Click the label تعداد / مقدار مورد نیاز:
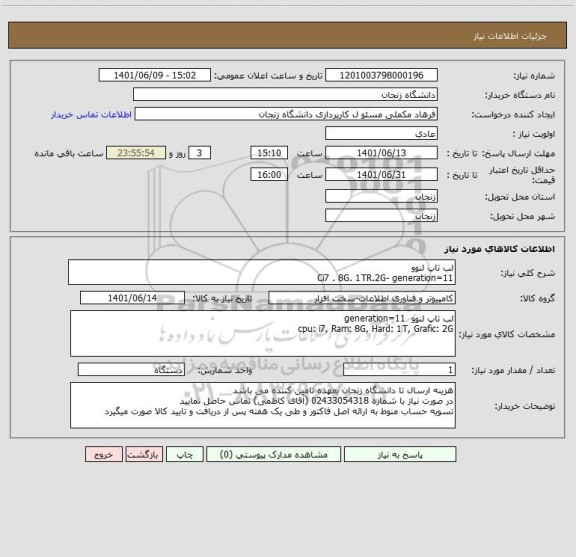The image size is (576, 557). tap(513, 370)
